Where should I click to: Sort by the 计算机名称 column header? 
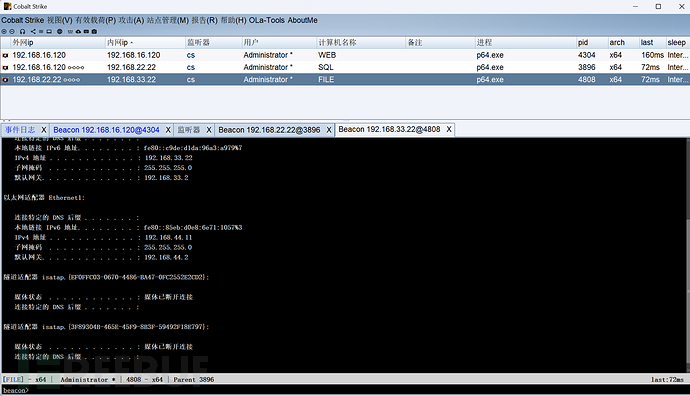(360, 43)
